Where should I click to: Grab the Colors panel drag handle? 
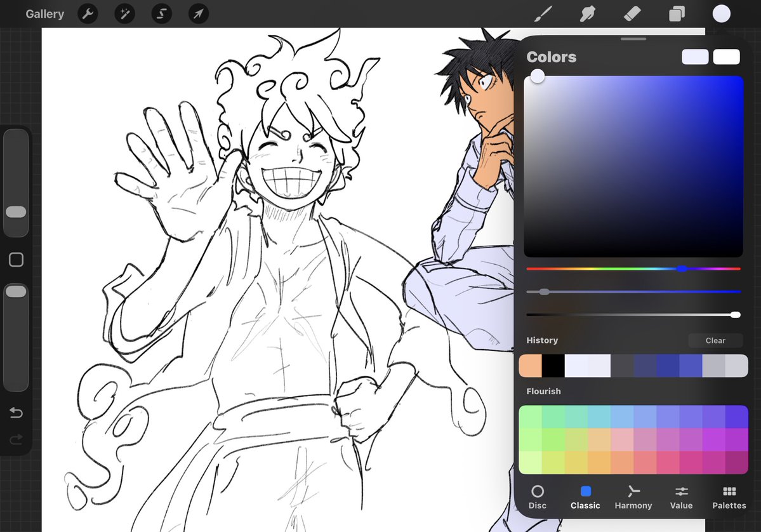click(633, 39)
